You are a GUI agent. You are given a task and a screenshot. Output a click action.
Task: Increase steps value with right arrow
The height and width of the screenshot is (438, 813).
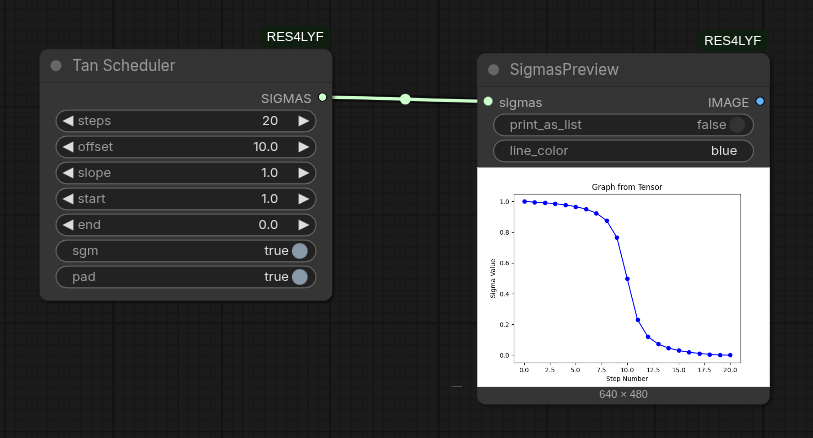[303, 121]
